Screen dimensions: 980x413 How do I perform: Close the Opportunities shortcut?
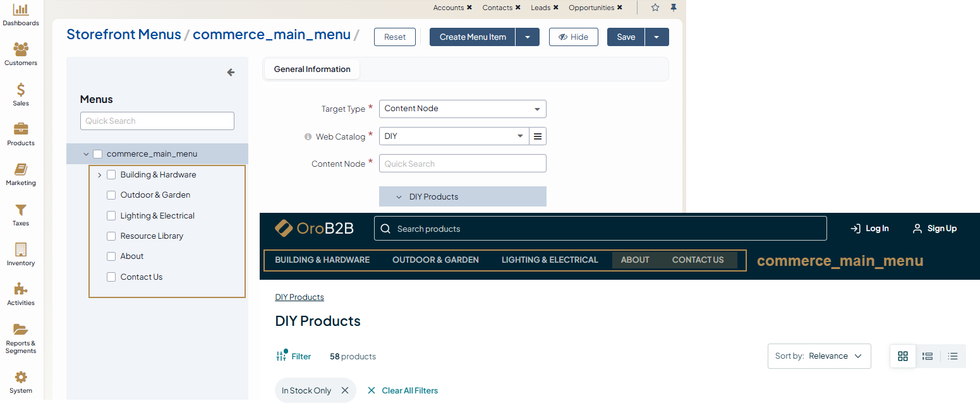(x=620, y=8)
